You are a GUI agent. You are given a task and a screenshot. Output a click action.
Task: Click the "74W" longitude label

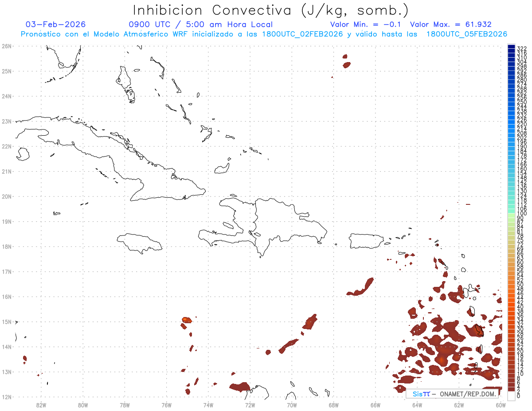tap(208, 404)
